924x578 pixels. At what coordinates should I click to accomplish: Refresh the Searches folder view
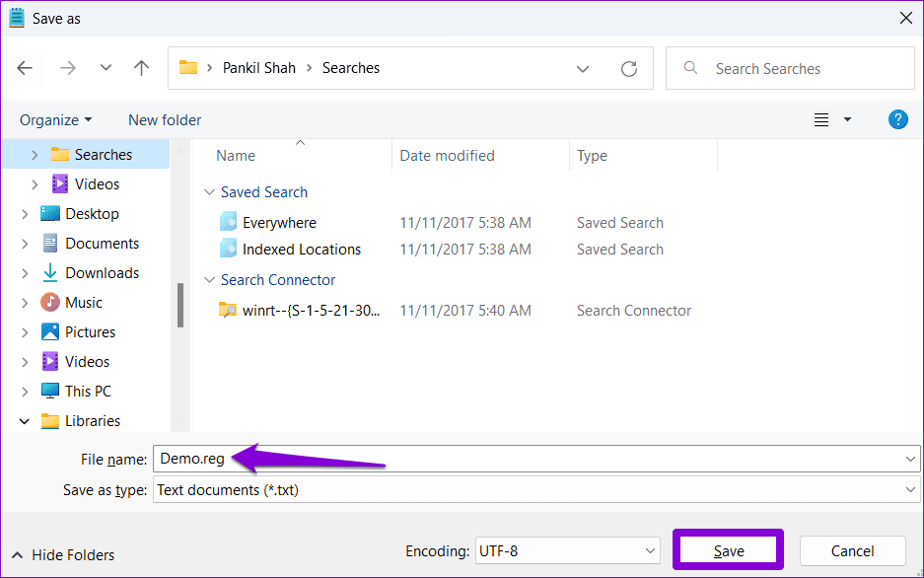coord(629,69)
